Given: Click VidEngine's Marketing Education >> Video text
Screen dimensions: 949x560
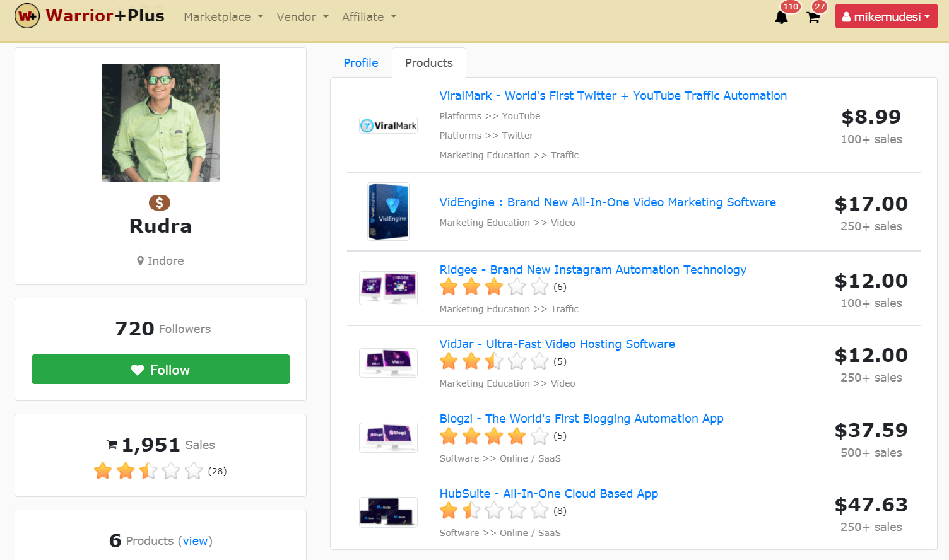Looking at the screenshot, I should [507, 223].
